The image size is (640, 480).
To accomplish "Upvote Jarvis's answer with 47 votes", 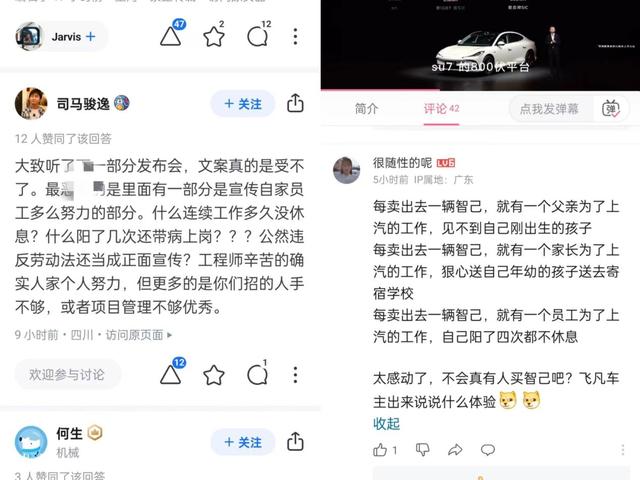I will click(171, 34).
